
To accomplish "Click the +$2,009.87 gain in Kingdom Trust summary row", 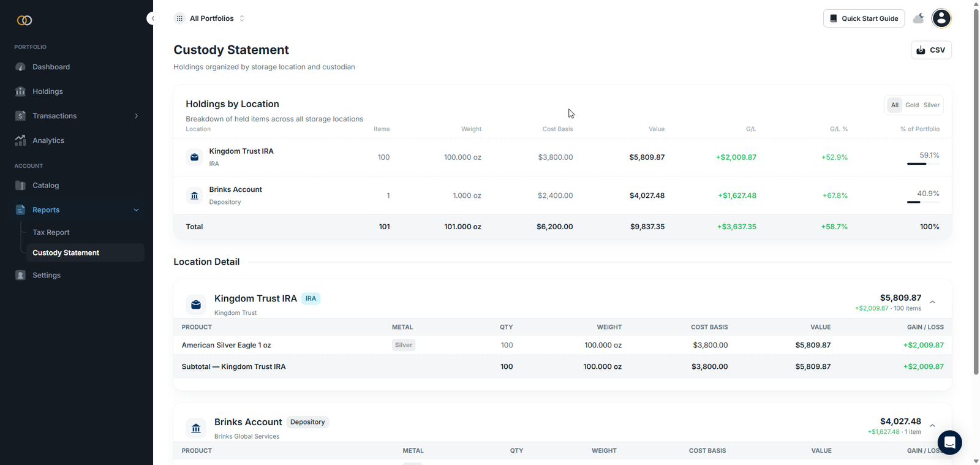I will coord(736,157).
